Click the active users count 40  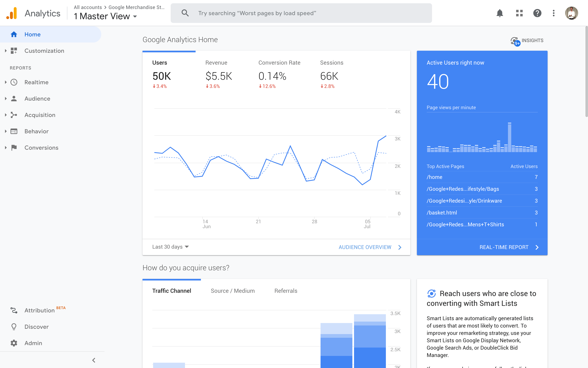[438, 82]
